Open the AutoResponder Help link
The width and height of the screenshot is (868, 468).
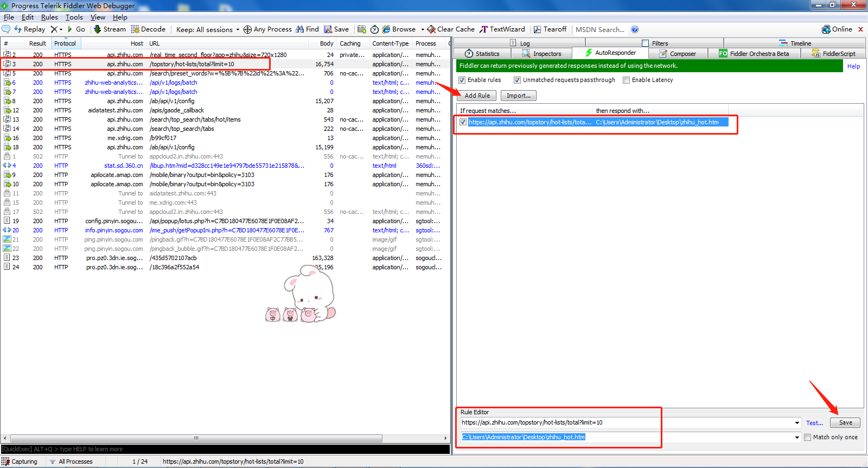853,66
